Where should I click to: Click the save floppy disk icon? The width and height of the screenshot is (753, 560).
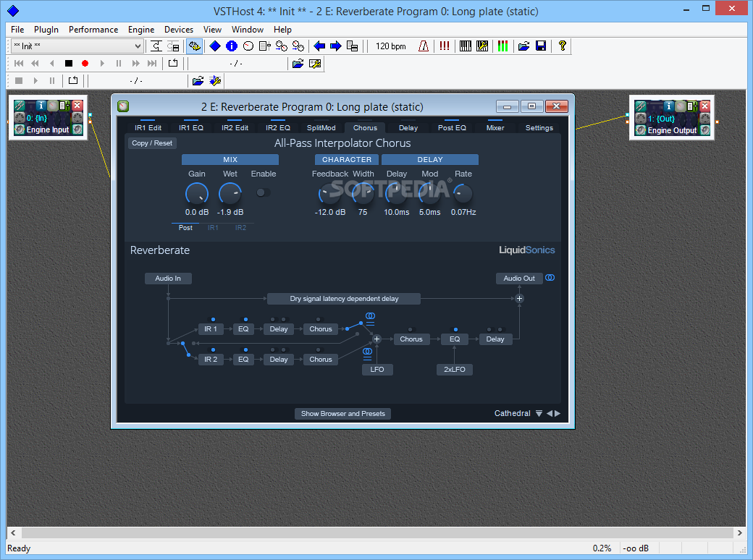pyautogui.click(x=541, y=46)
